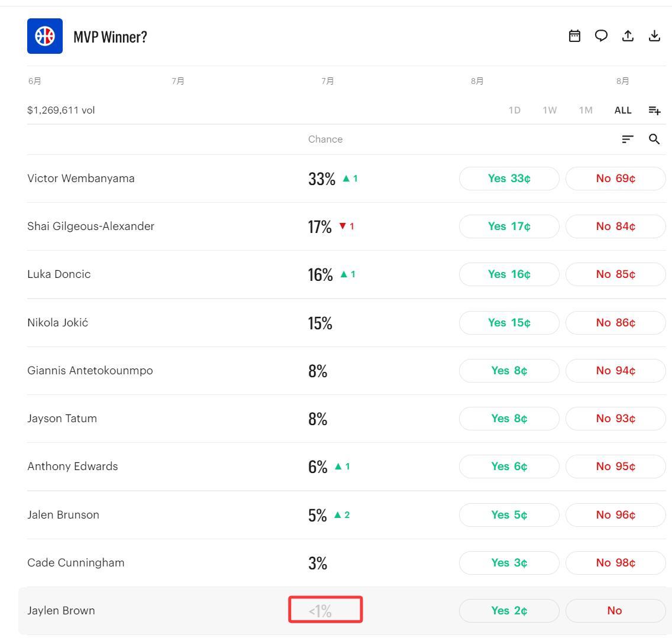Click the Chance column header
The height and width of the screenshot is (638, 672).
tap(325, 140)
